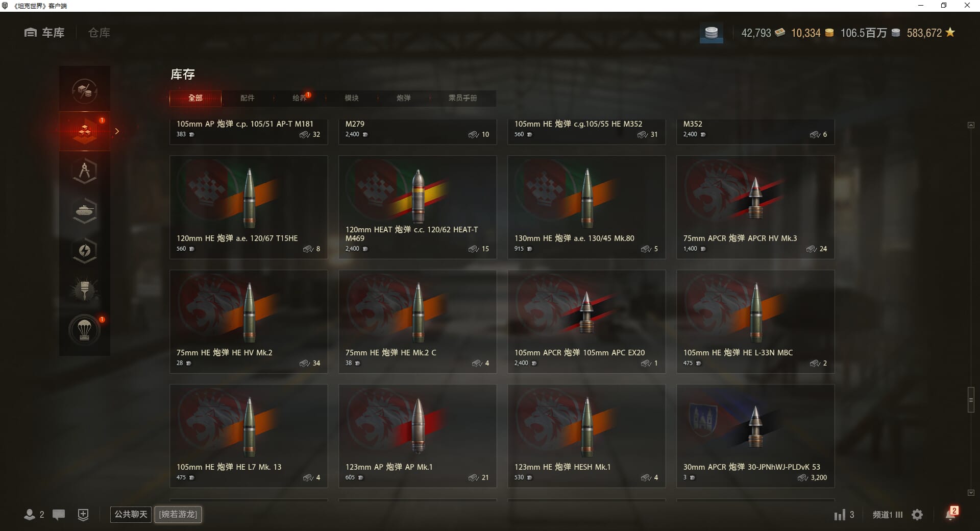Open the paint brush customization icon

click(x=85, y=291)
